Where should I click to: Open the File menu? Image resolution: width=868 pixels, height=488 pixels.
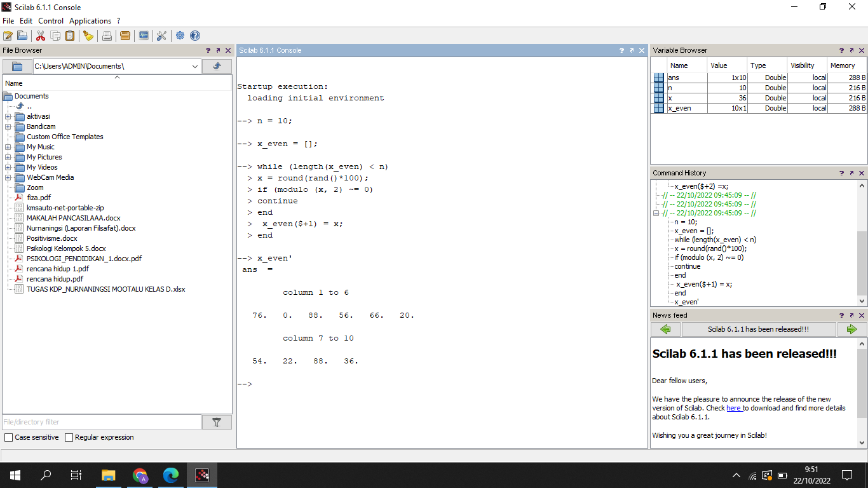[8, 21]
